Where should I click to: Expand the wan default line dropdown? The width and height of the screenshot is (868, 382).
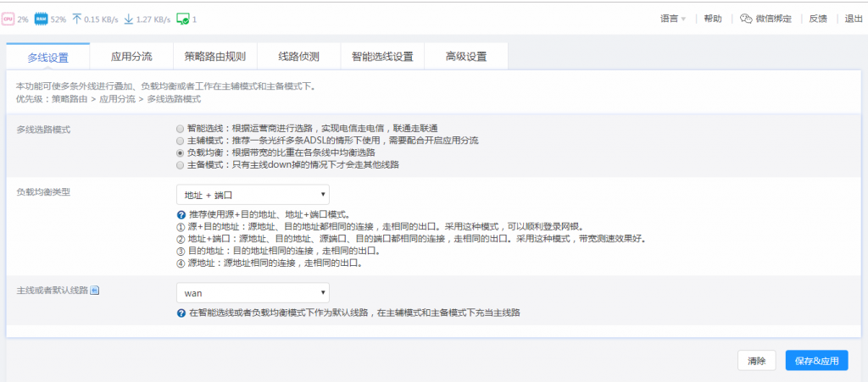pyautogui.click(x=253, y=293)
